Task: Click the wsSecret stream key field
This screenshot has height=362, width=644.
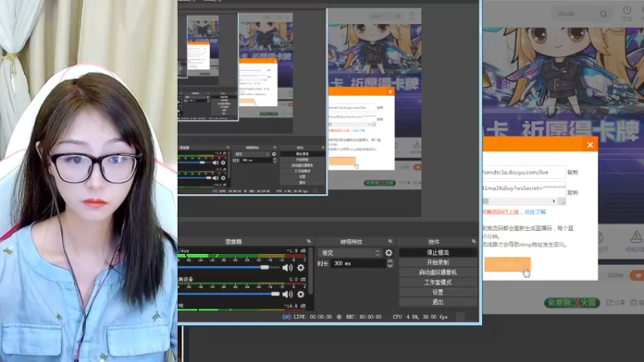Action: [x=524, y=188]
